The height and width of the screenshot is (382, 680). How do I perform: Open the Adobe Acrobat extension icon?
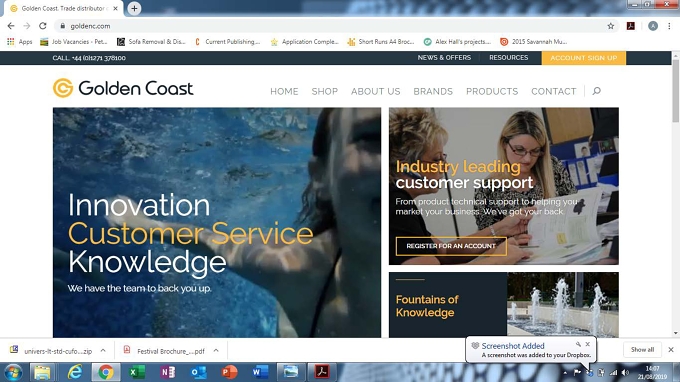[x=631, y=26]
